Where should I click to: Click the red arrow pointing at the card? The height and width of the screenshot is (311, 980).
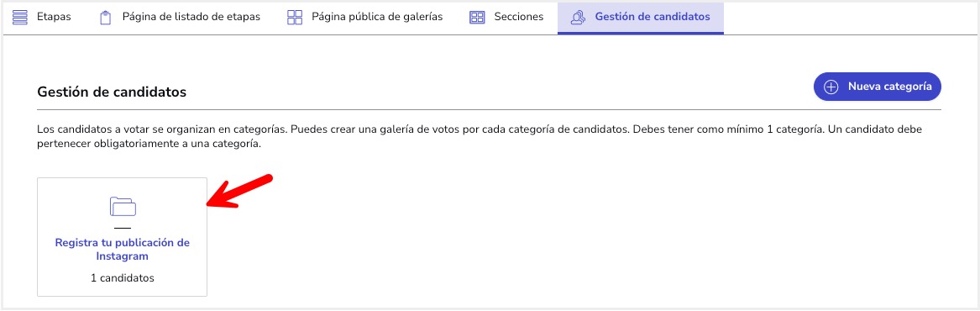[239, 190]
